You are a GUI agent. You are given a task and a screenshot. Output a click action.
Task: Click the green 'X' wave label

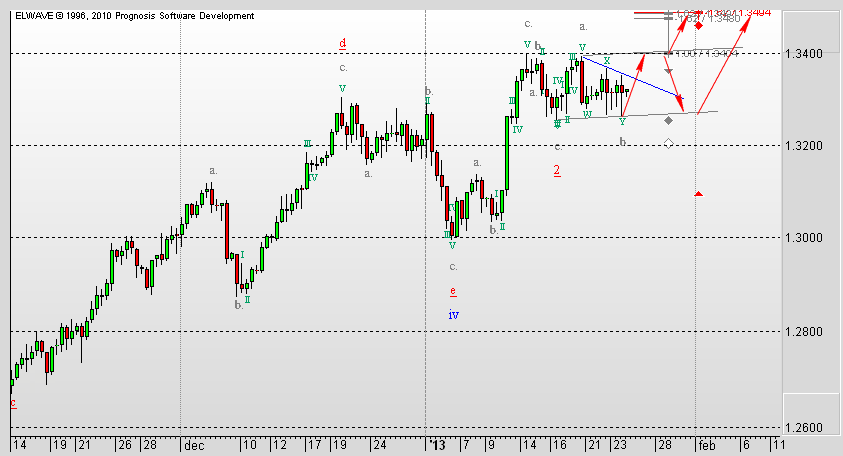click(606, 61)
